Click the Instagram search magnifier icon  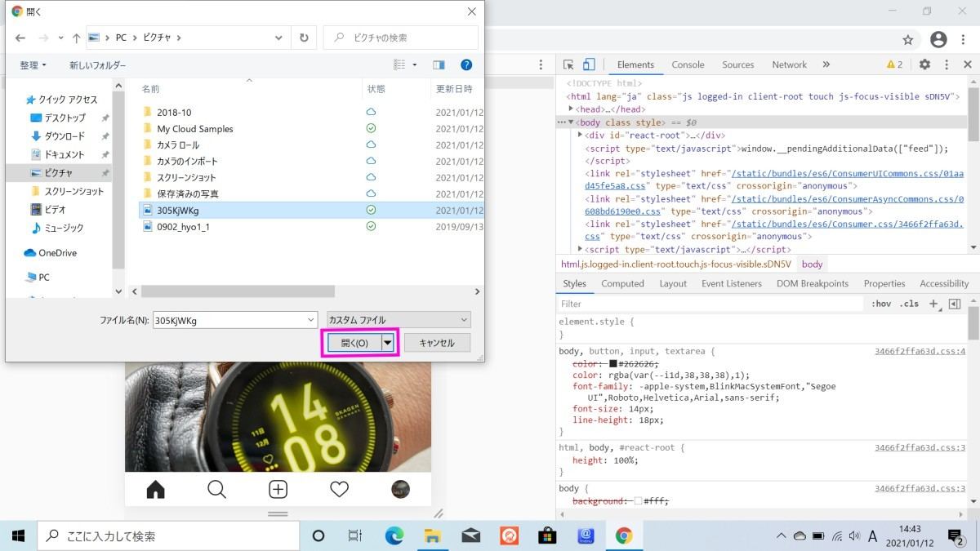(216, 489)
